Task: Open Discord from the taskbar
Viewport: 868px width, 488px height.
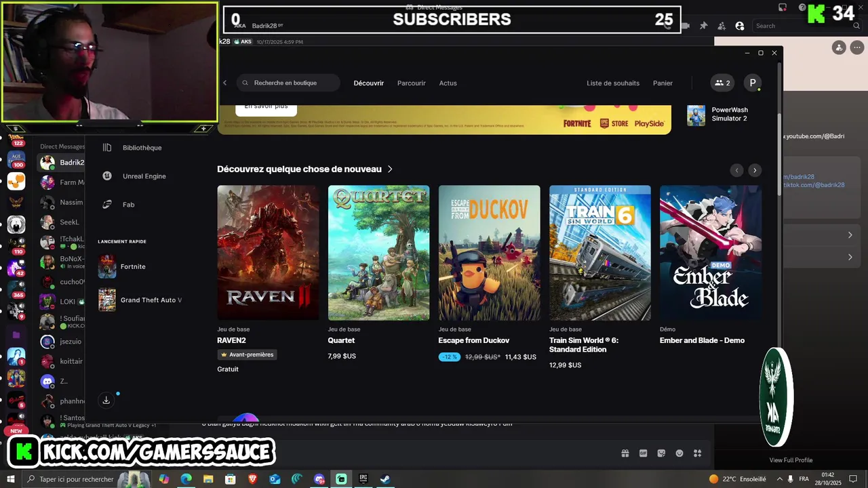Action: 319,479
